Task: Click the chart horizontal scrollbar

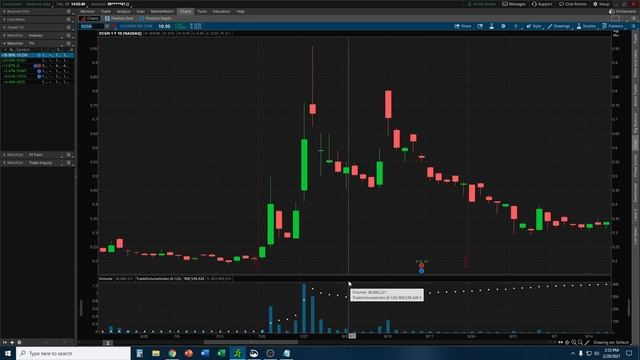Action: (x=251, y=342)
